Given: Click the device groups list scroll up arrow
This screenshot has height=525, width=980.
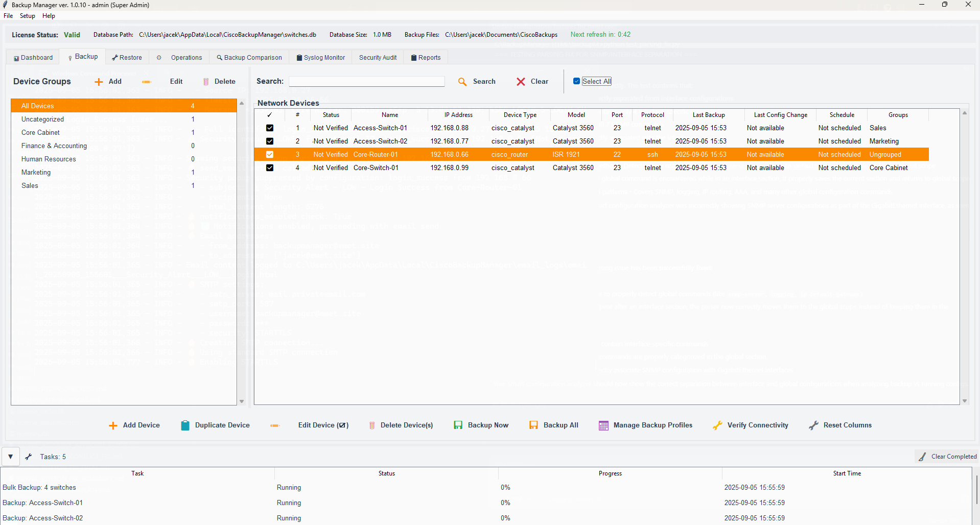Looking at the screenshot, I should [242, 103].
